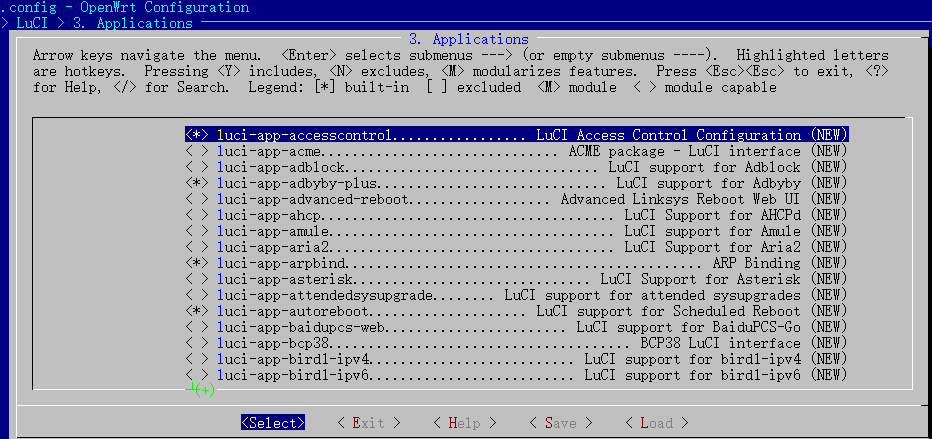Click the 'luci-app-amule' package name
The image size is (932, 439).
click(273, 231)
